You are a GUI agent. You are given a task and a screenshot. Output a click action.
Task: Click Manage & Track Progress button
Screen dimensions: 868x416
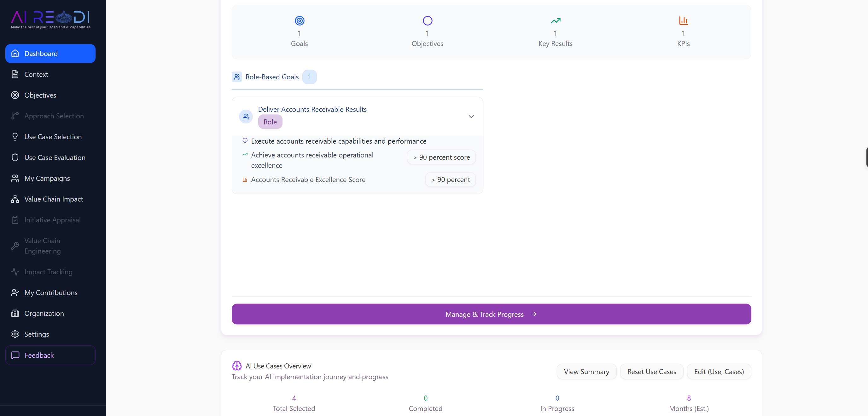tap(491, 314)
